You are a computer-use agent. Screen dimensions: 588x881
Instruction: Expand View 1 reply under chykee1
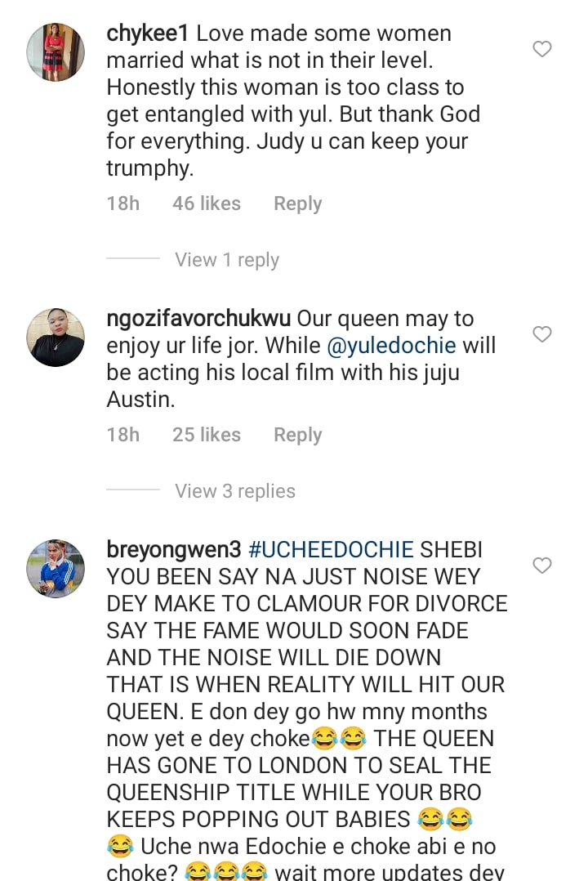click(226, 260)
